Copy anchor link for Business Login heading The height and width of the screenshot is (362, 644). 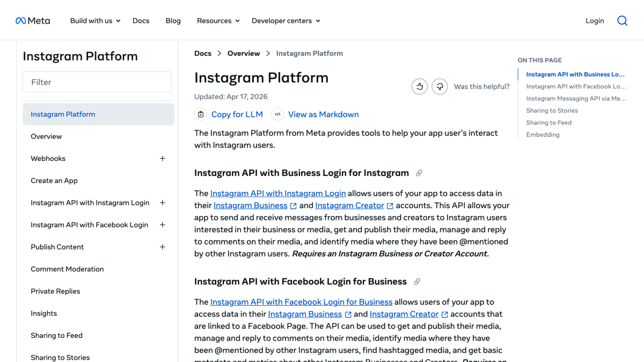pyautogui.click(x=419, y=173)
